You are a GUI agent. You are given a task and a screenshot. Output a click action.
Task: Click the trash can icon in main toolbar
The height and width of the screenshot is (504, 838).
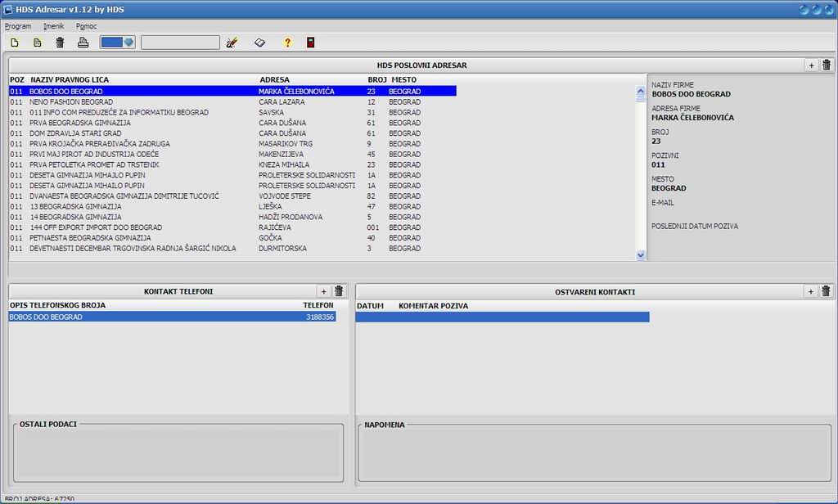[x=60, y=43]
